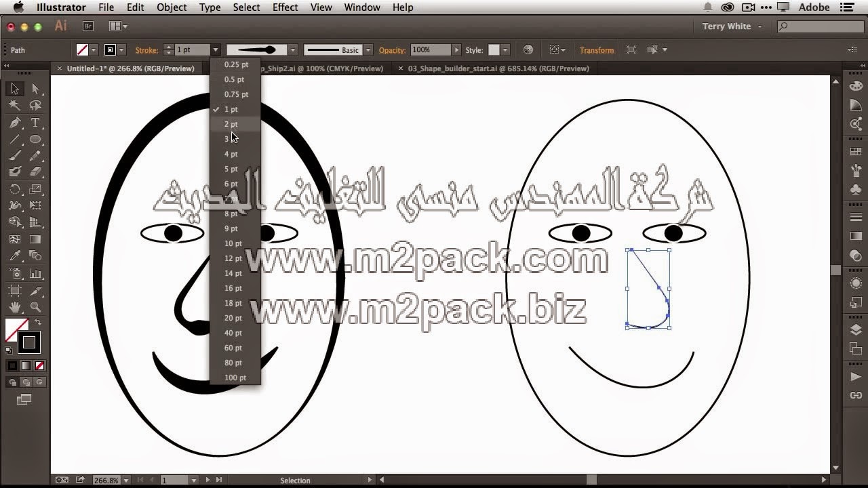This screenshot has width=868, height=488.
Task: Switch to Untitled-1 document tab
Action: point(130,68)
